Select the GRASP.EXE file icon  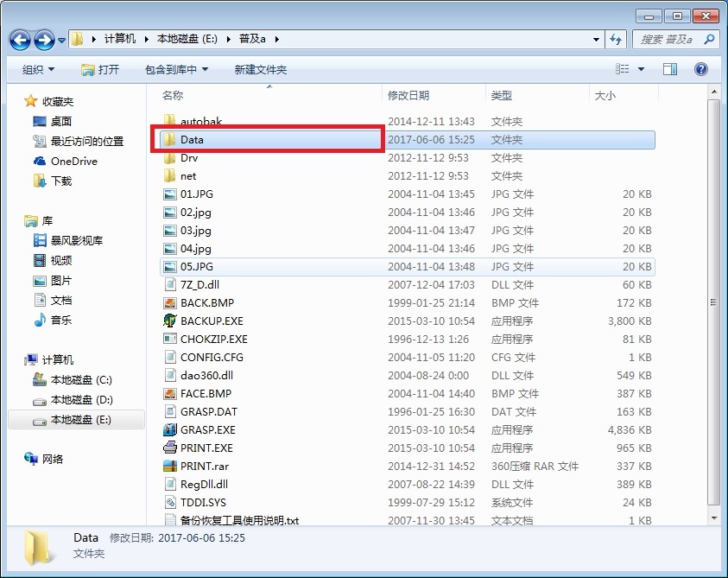pyautogui.click(x=170, y=430)
